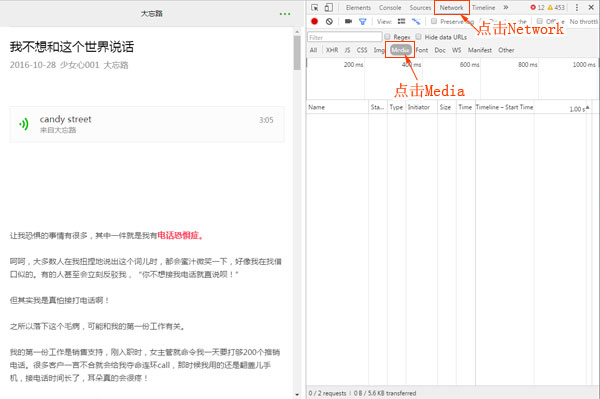
Task: Click the yellow warning count icon
Action: click(550, 7)
